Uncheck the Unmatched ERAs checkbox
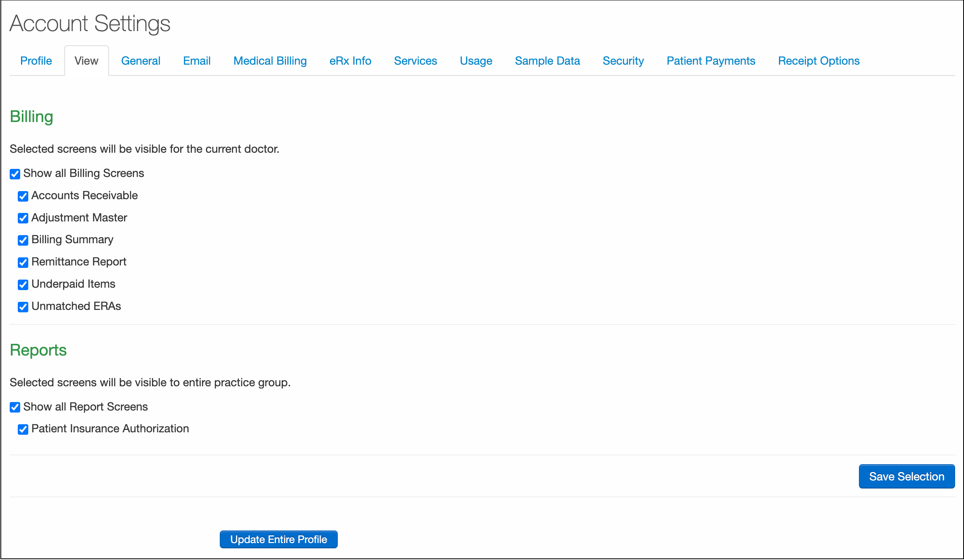The image size is (964, 560). pos(23,307)
